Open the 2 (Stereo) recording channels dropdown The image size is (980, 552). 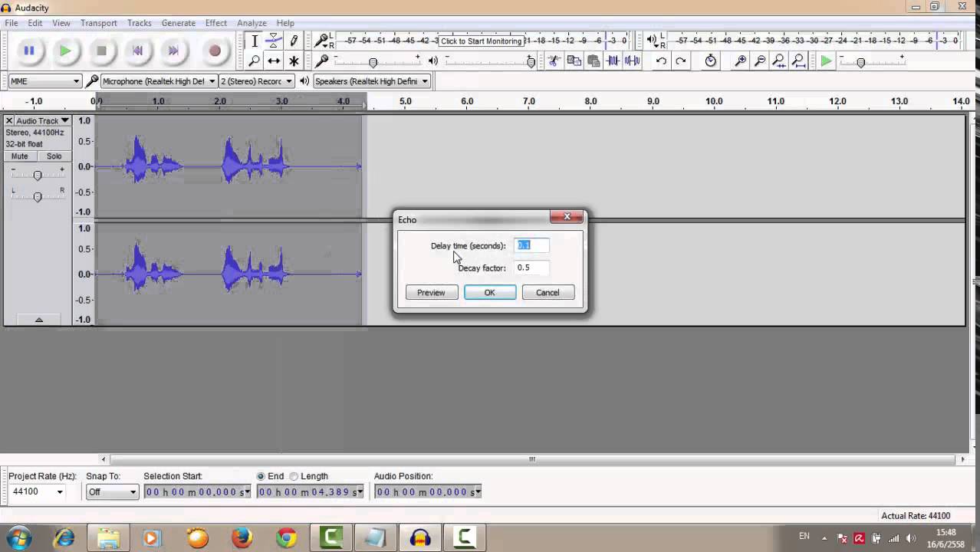tap(257, 81)
